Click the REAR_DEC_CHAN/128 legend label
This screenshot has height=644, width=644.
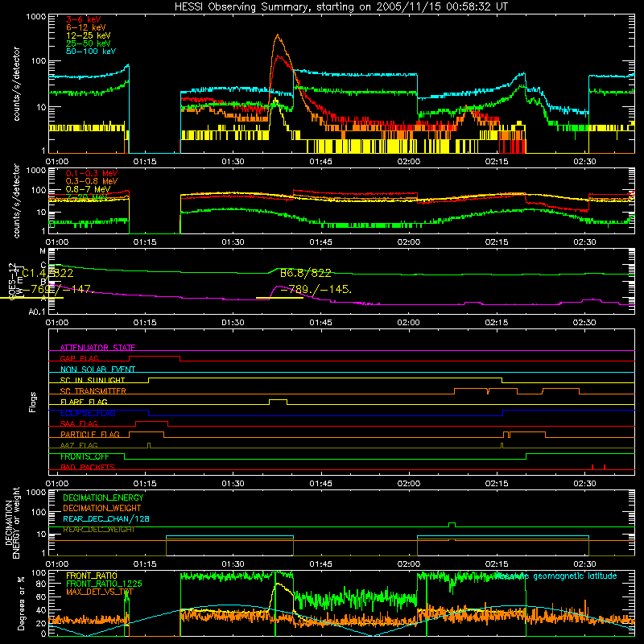click(x=106, y=518)
